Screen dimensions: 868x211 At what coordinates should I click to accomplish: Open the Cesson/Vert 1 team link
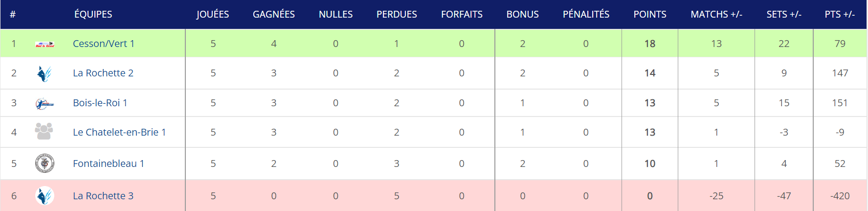click(x=103, y=44)
